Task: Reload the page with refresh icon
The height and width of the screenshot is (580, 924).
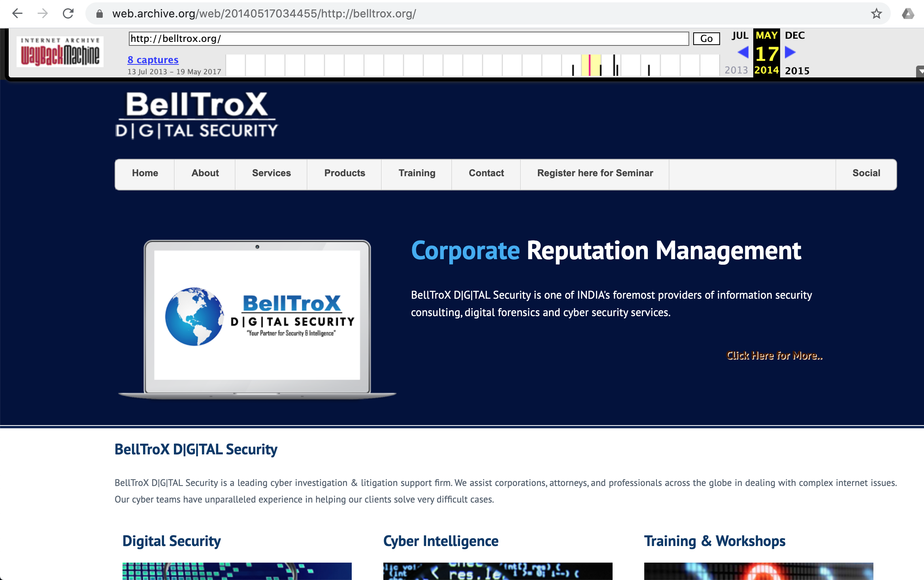Action: pos(68,13)
